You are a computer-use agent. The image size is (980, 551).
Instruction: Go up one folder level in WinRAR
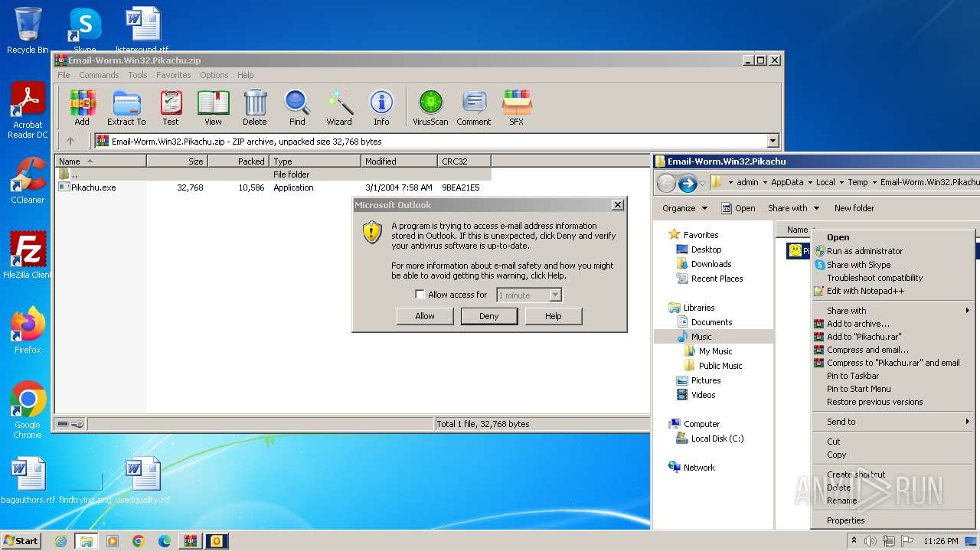[70, 141]
